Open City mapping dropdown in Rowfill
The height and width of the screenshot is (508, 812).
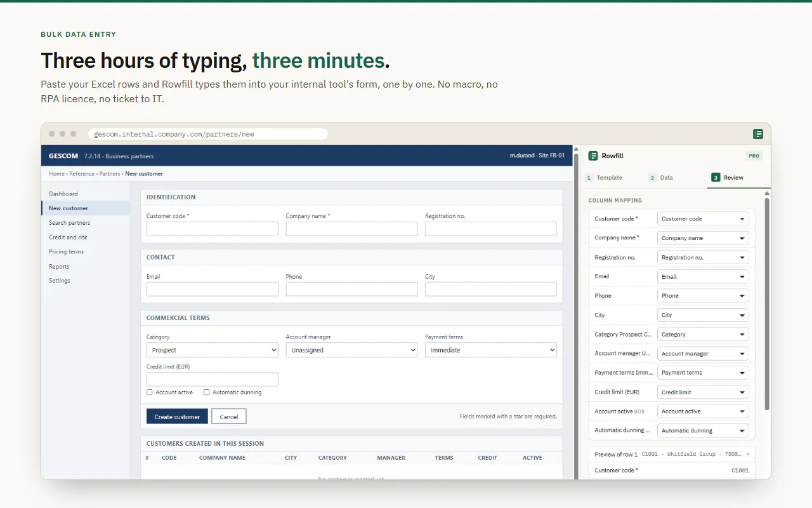tap(703, 315)
